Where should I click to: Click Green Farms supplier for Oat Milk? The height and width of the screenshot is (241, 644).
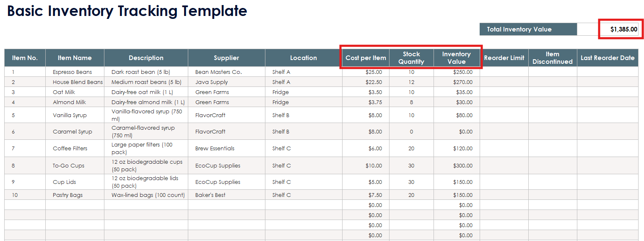(x=226, y=92)
